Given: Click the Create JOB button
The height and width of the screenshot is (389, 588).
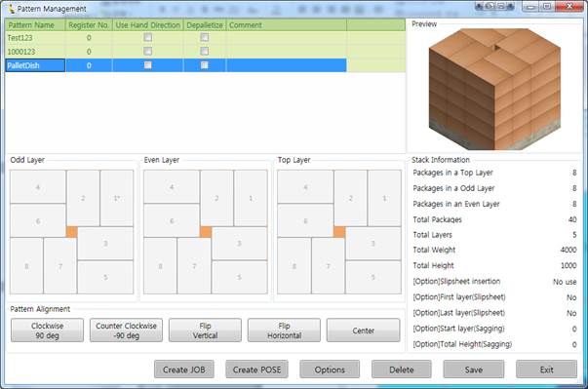Looking at the screenshot, I should (x=184, y=370).
